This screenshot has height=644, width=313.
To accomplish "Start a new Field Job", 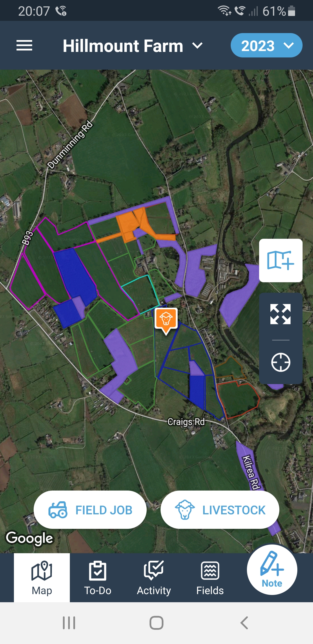I will click(x=90, y=510).
